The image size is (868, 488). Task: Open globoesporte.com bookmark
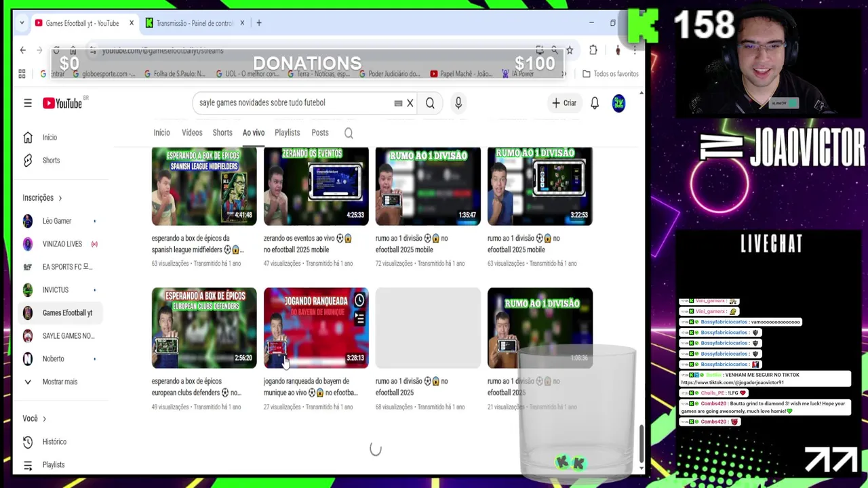tap(104, 74)
